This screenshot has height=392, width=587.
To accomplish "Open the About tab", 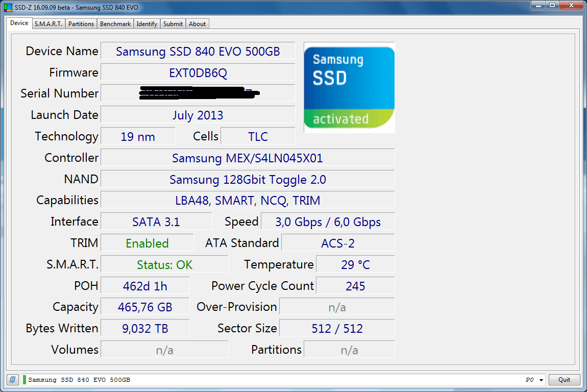I will click(x=198, y=24).
